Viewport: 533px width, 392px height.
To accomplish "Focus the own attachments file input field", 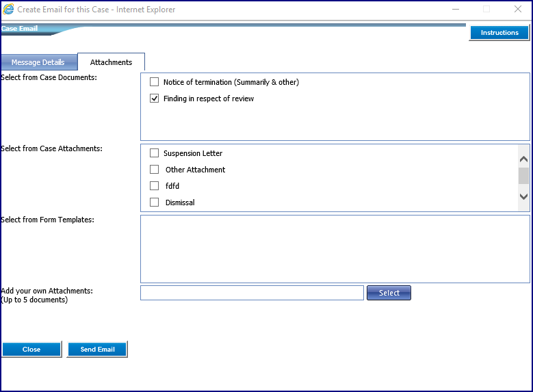I will click(252, 293).
